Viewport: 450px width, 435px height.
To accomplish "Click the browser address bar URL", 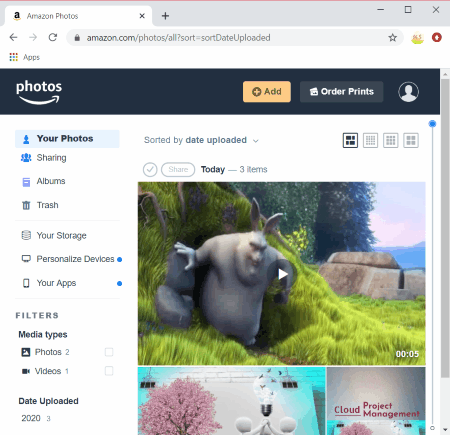I will tap(178, 38).
